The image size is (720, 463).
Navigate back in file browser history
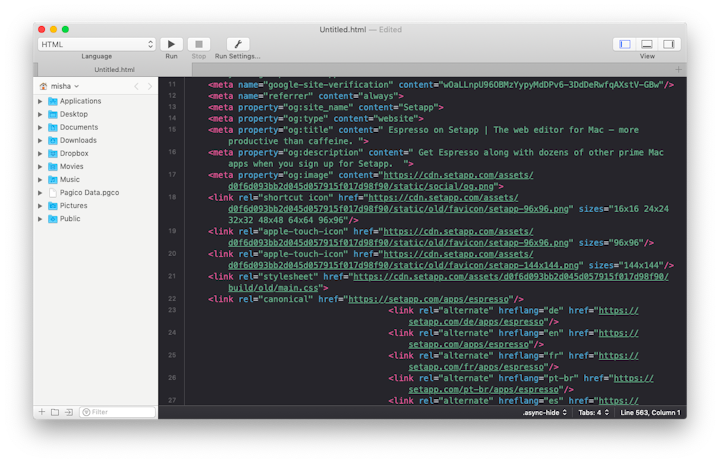pos(137,87)
